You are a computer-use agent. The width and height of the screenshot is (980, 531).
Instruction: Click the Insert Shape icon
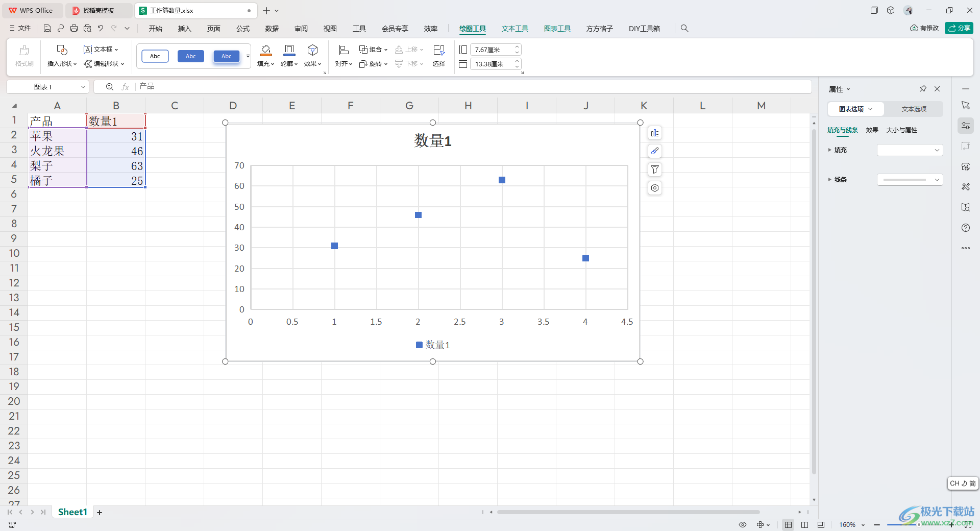62,50
